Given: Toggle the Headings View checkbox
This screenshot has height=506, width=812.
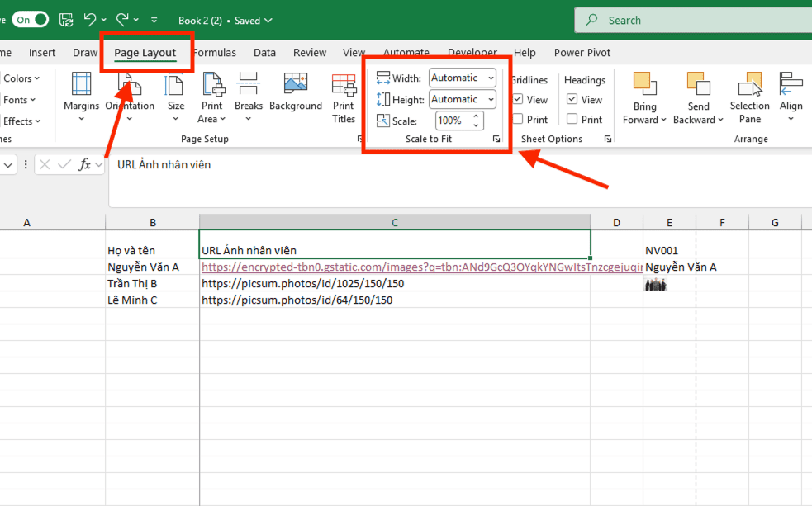Looking at the screenshot, I should coord(572,99).
